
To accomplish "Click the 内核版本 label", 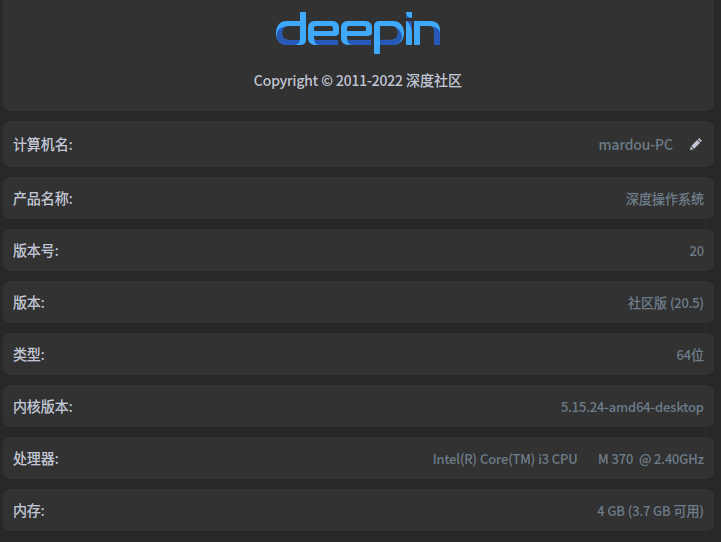I will [43, 407].
